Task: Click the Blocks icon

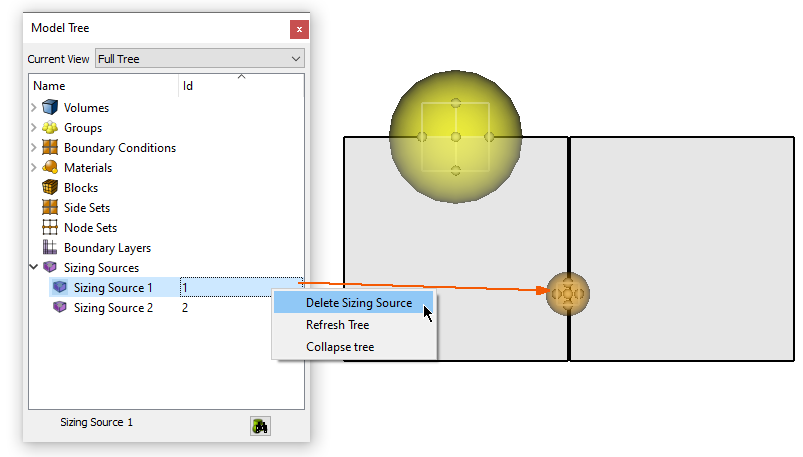Action: coord(50,188)
